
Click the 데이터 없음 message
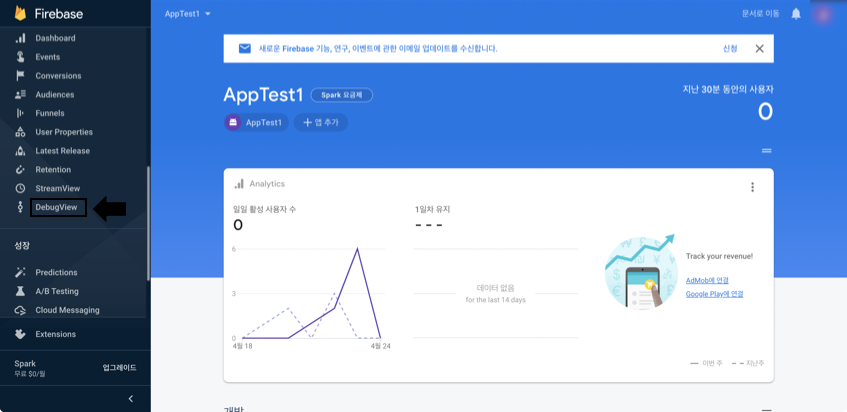[495, 288]
